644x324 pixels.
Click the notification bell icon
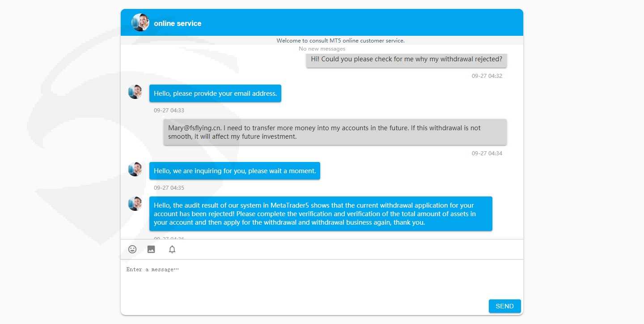point(172,249)
